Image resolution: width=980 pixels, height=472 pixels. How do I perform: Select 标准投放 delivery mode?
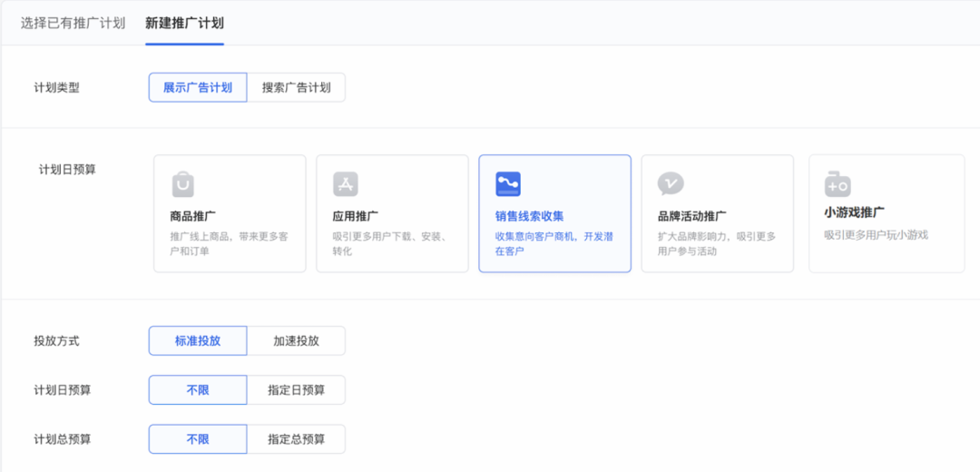(x=198, y=341)
